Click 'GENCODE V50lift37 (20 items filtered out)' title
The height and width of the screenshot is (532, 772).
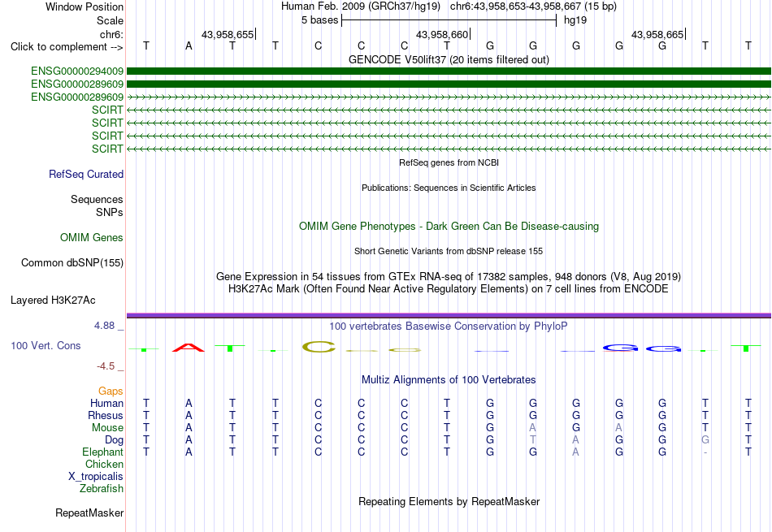click(x=449, y=59)
